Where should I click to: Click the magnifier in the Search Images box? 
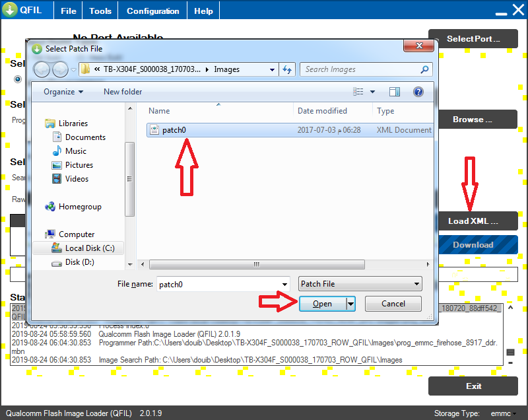[x=423, y=69]
